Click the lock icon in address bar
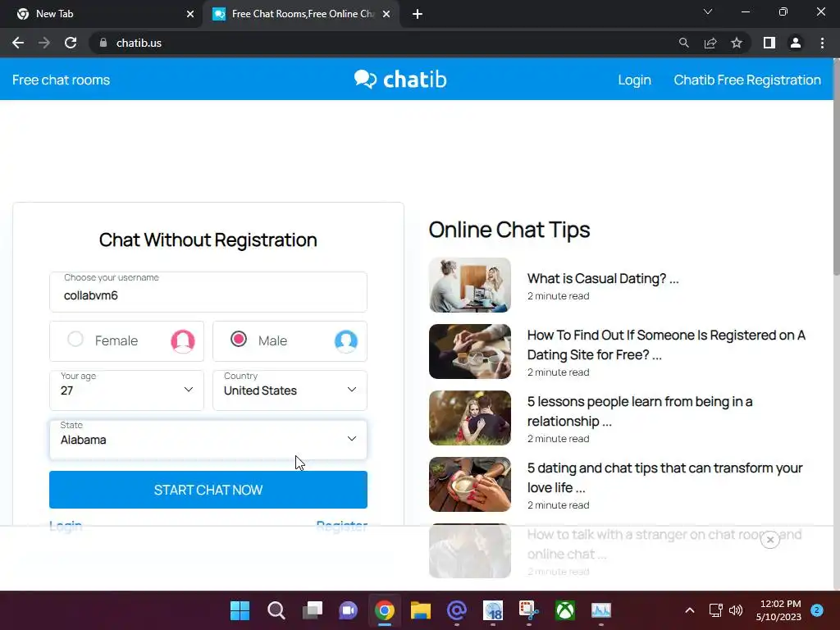This screenshot has width=840, height=630. coord(103,43)
